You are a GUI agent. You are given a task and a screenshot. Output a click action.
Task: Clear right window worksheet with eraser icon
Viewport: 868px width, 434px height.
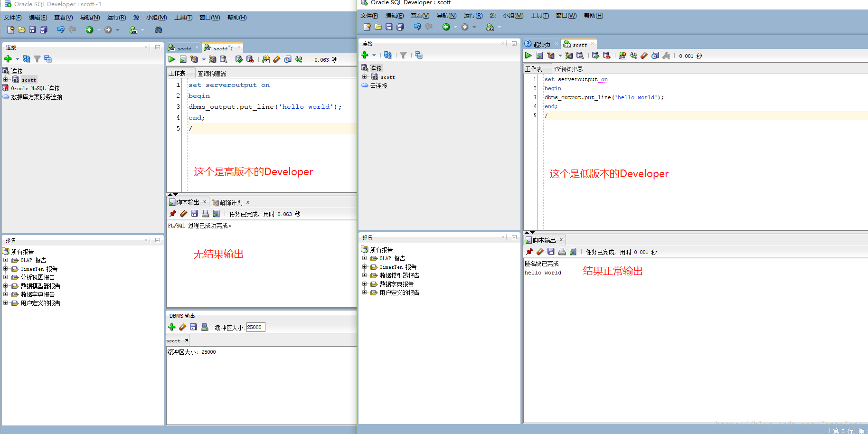pyautogui.click(x=644, y=56)
